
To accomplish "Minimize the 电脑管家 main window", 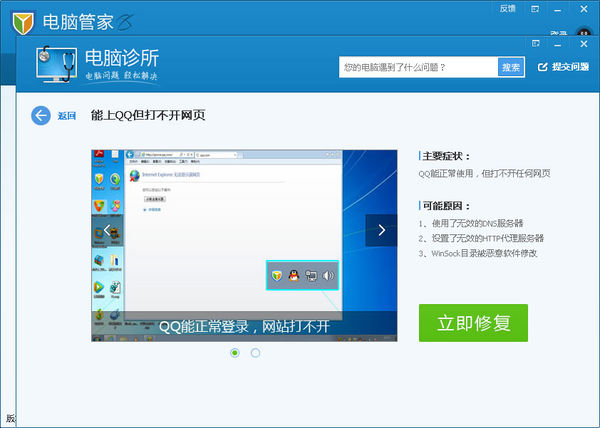I will [x=558, y=10].
